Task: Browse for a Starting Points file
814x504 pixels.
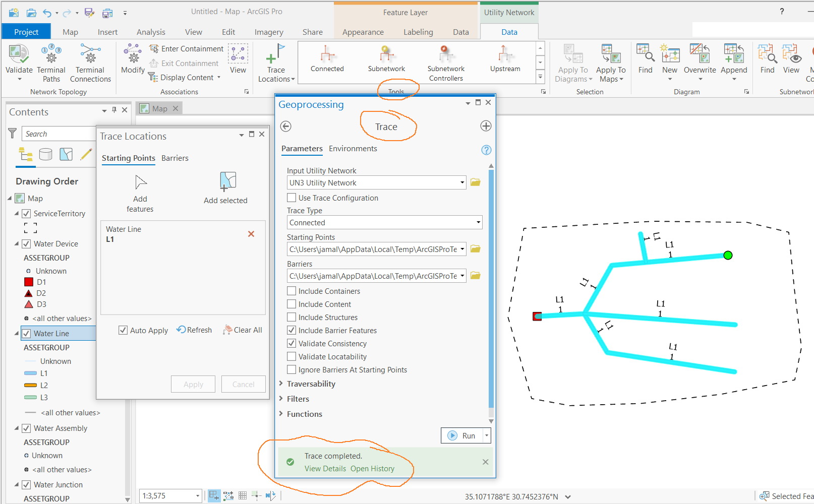Action: pos(475,249)
